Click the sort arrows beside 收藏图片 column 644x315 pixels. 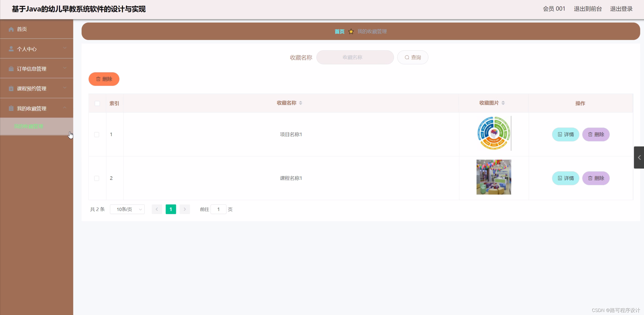(503, 103)
